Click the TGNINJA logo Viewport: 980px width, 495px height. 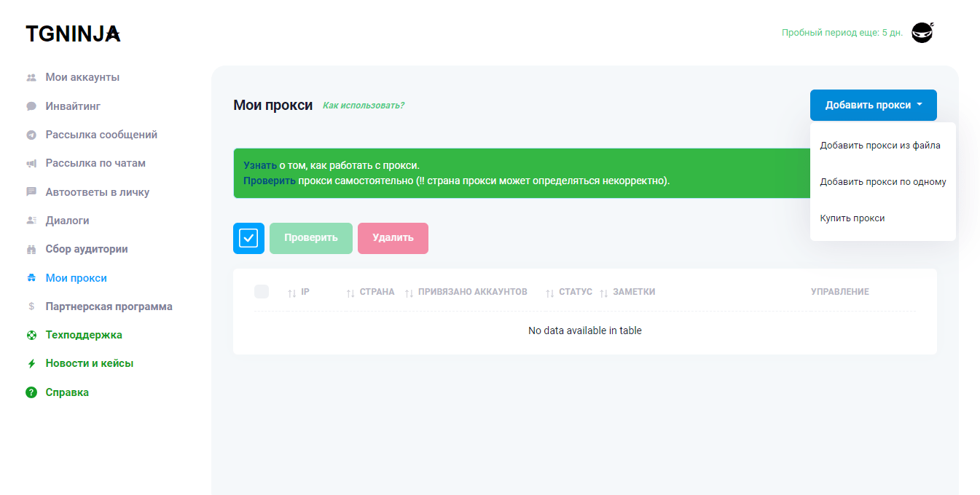73,33
